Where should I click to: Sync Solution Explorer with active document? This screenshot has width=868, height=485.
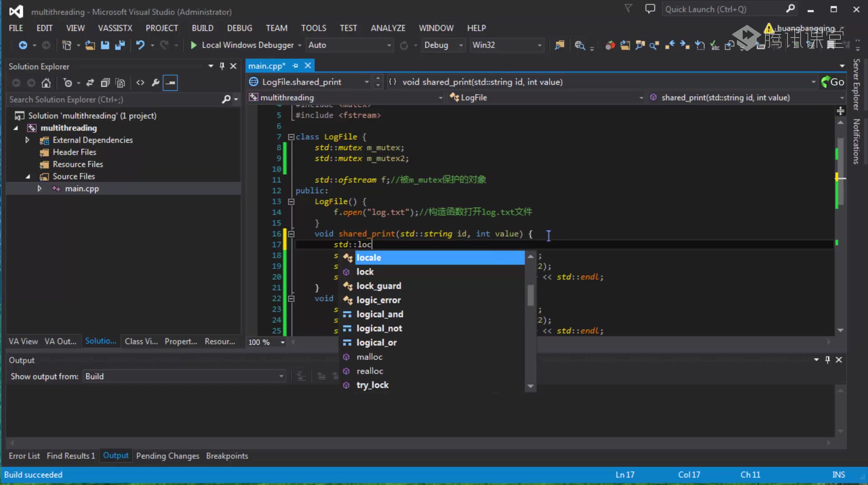[x=90, y=83]
